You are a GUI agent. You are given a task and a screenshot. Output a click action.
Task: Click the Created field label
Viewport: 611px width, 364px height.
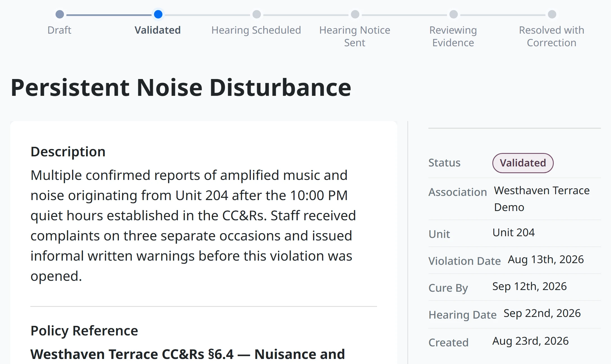click(448, 343)
